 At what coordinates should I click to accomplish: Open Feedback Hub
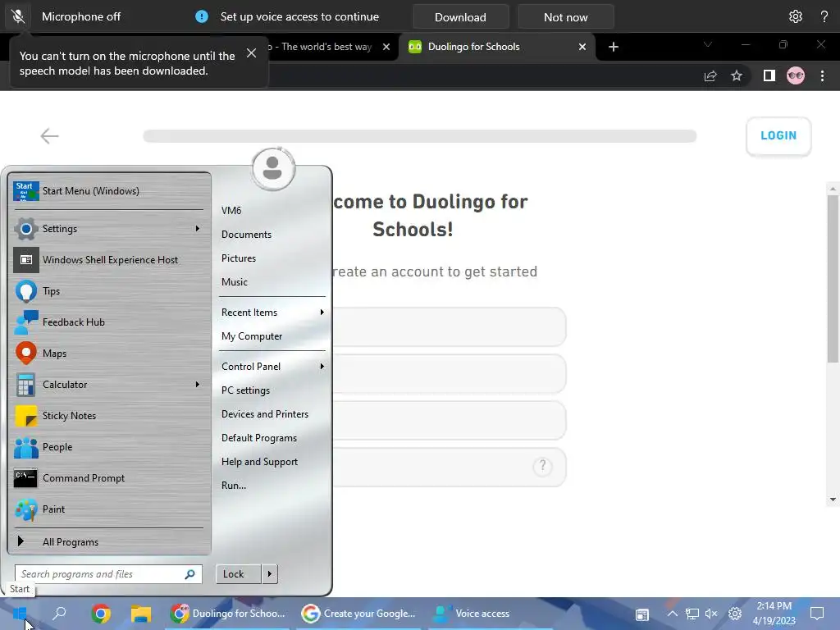pos(107,322)
